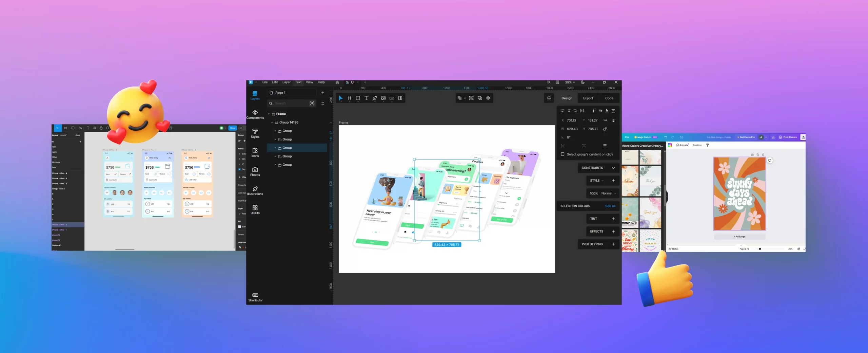Screen dimensions: 868x353
Task: Click the Print Posters button in Canva
Action: (x=788, y=137)
